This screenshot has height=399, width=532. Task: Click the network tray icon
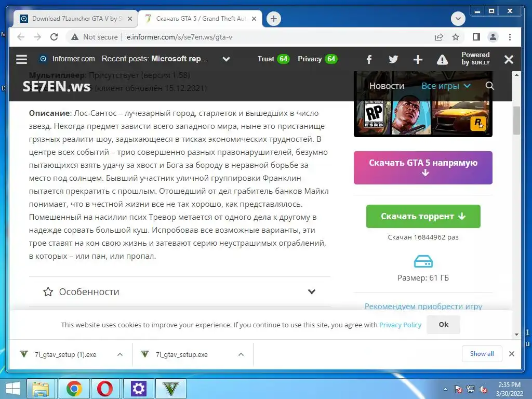pos(471,389)
